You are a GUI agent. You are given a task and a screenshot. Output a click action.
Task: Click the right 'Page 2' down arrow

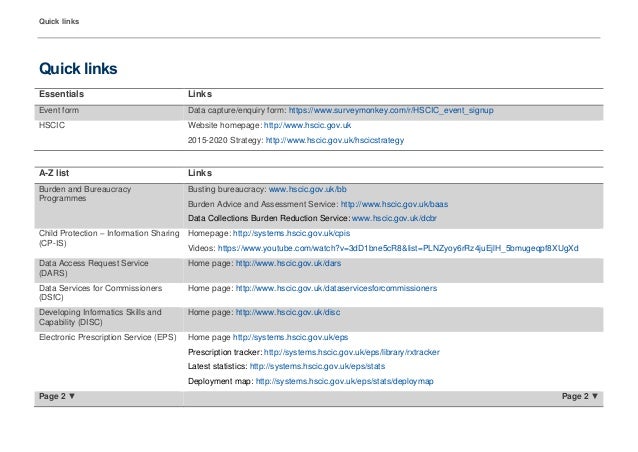click(x=594, y=396)
